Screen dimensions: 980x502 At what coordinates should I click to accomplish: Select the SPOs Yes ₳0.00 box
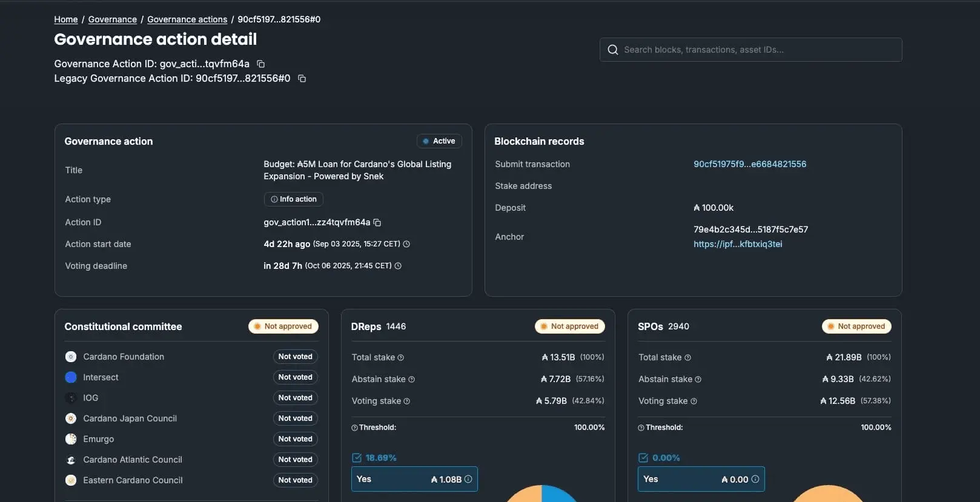(701, 479)
